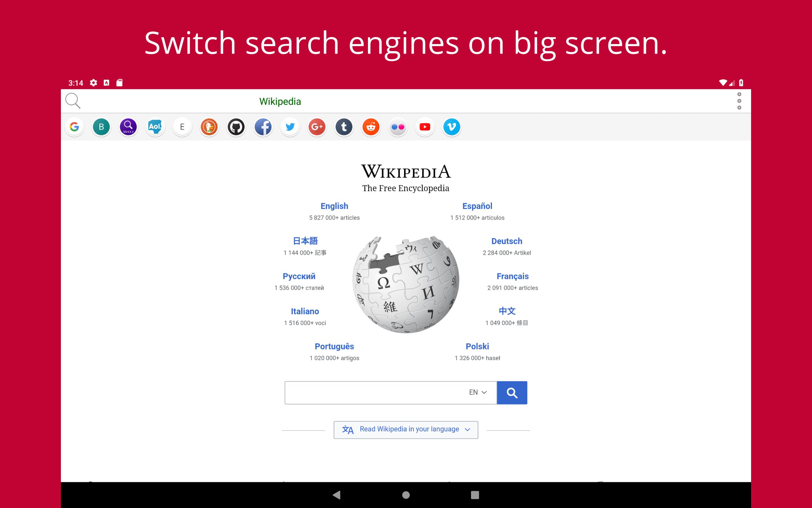
Task: Select the Bing 'B' search engine icon
Action: point(101,127)
